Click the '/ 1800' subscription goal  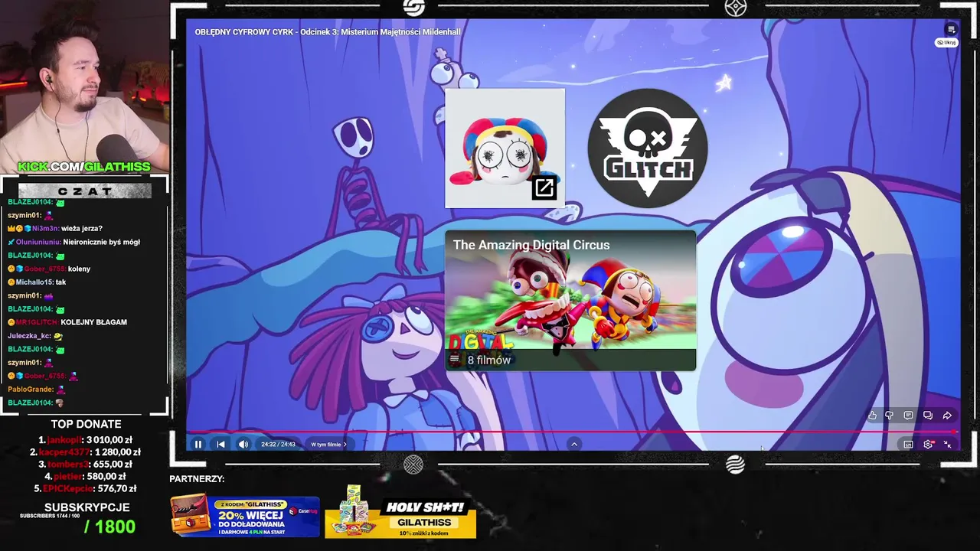109,527
